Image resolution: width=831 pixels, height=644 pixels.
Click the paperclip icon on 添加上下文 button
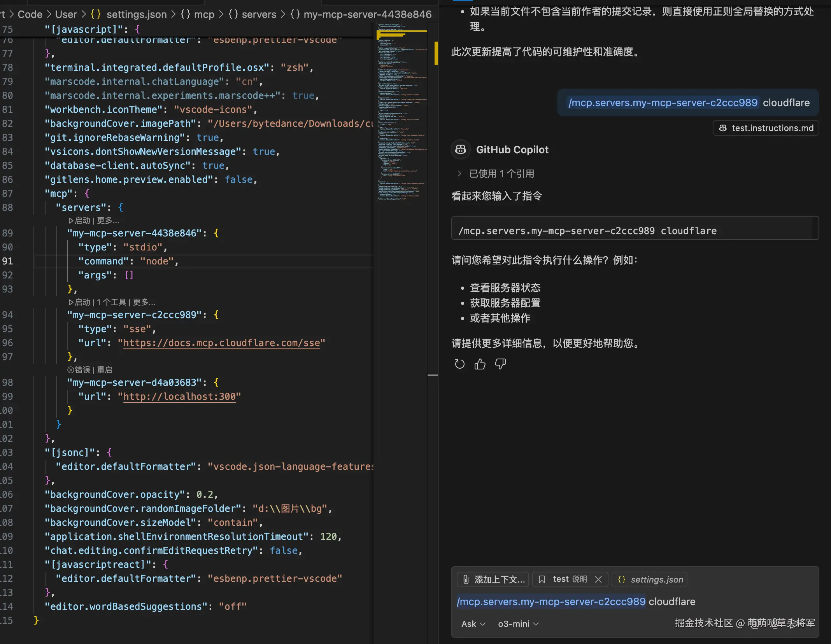[467, 579]
